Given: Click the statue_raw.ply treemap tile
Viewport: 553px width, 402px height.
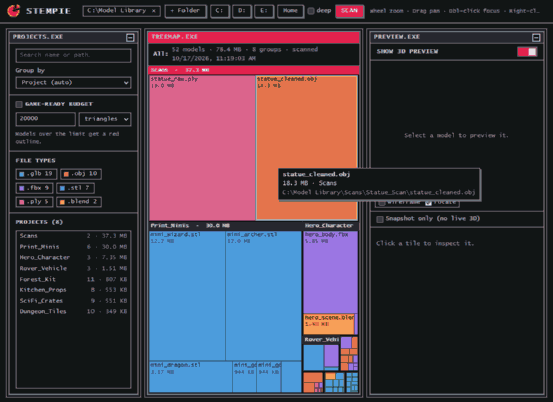Looking at the screenshot, I should coord(202,148).
